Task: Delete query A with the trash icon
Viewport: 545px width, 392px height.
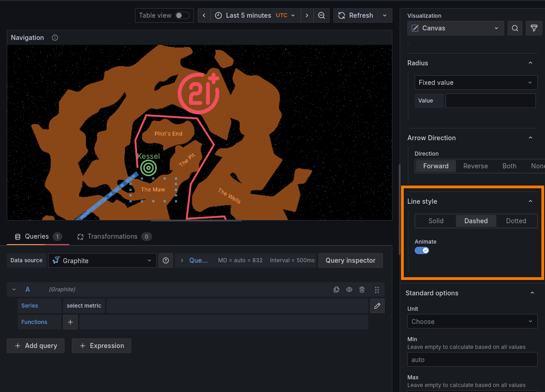Action: [x=362, y=289]
